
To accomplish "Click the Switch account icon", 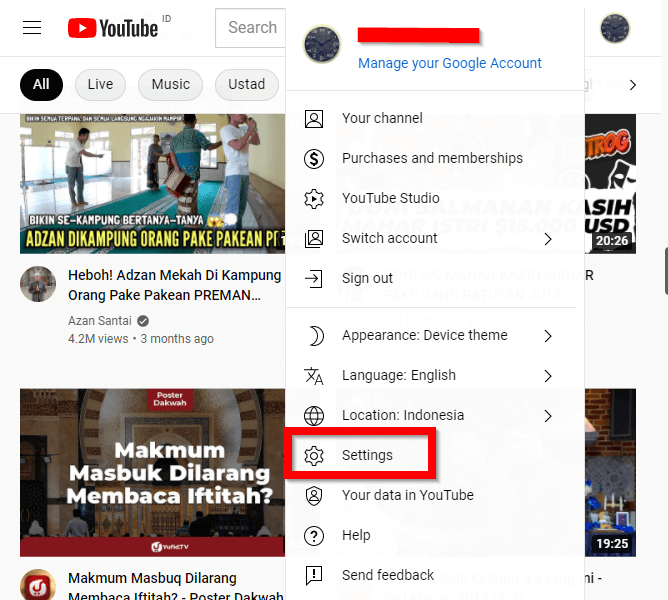I will pos(314,239).
